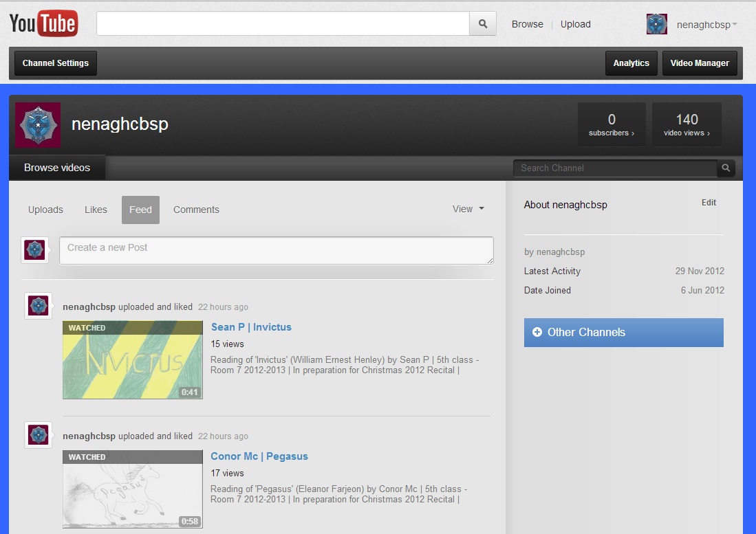
Task: Click the 15 views count
Action: pos(227,344)
